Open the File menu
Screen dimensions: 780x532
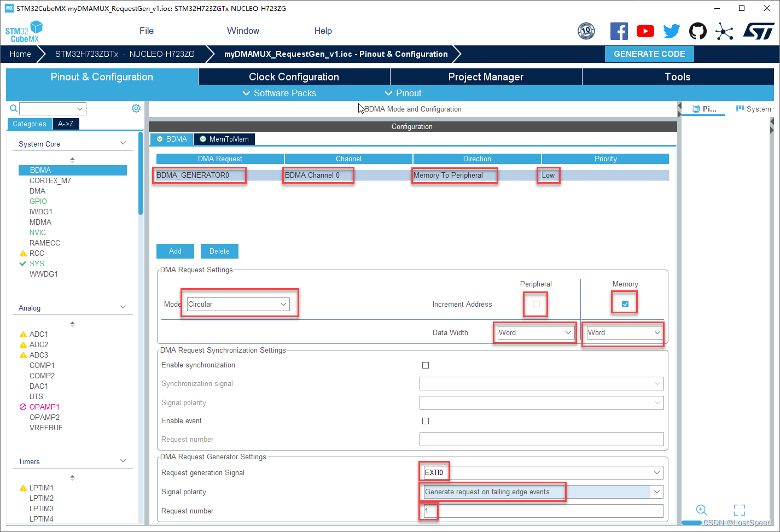pyautogui.click(x=147, y=31)
